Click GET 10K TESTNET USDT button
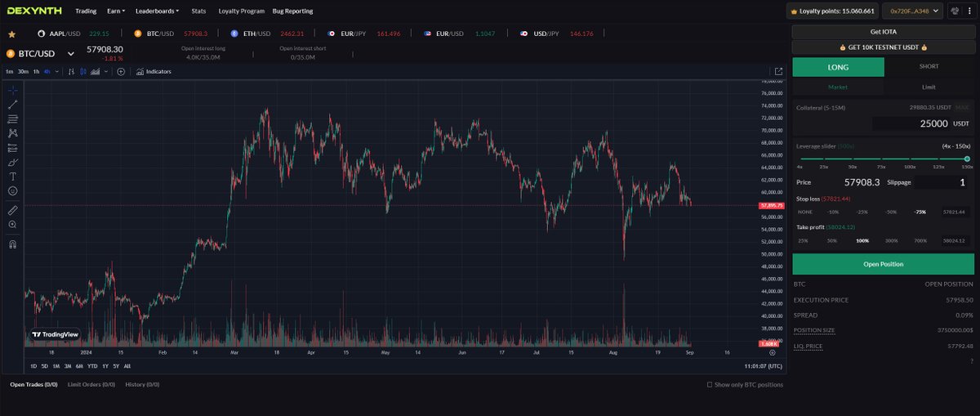The width and height of the screenshot is (980, 416). [x=883, y=47]
